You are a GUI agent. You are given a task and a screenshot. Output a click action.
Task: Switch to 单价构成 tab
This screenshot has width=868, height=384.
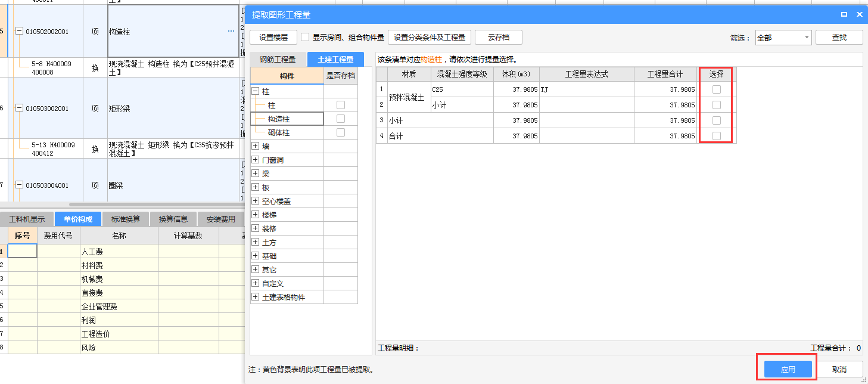(x=78, y=219)
